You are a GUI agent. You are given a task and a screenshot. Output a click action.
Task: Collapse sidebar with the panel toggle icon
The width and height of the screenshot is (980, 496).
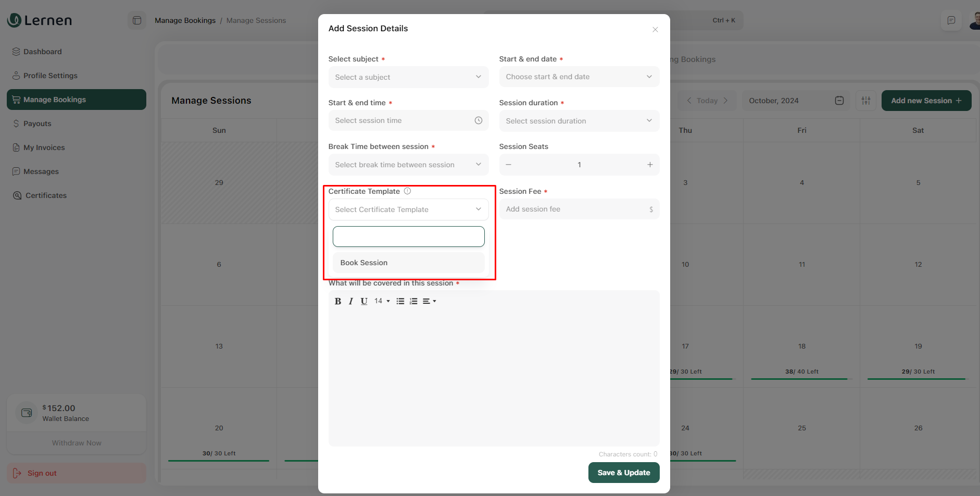pyautogui.click(x=137, y=20)
